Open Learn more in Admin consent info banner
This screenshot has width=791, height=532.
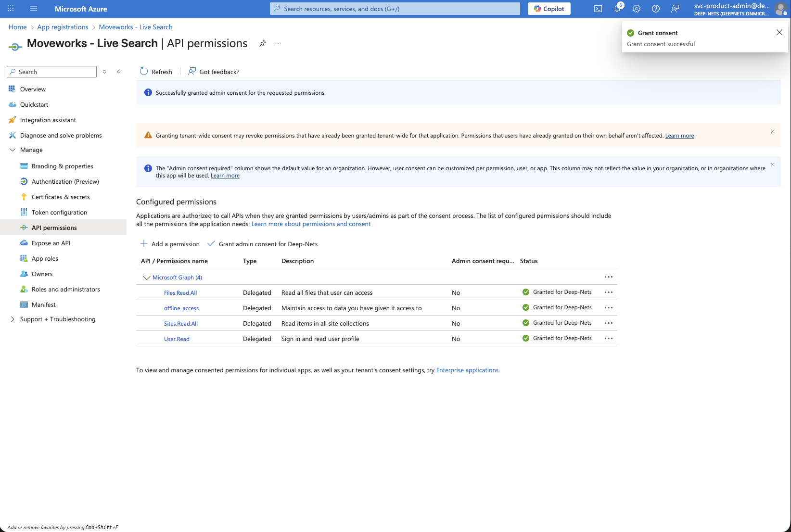pos(225,176)
